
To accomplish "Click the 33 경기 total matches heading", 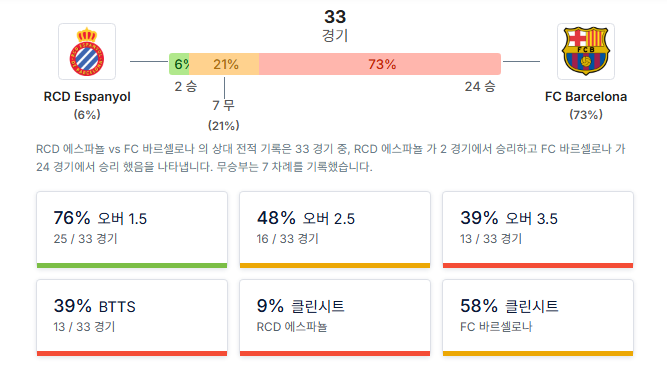I will click(x=335, y=26).
